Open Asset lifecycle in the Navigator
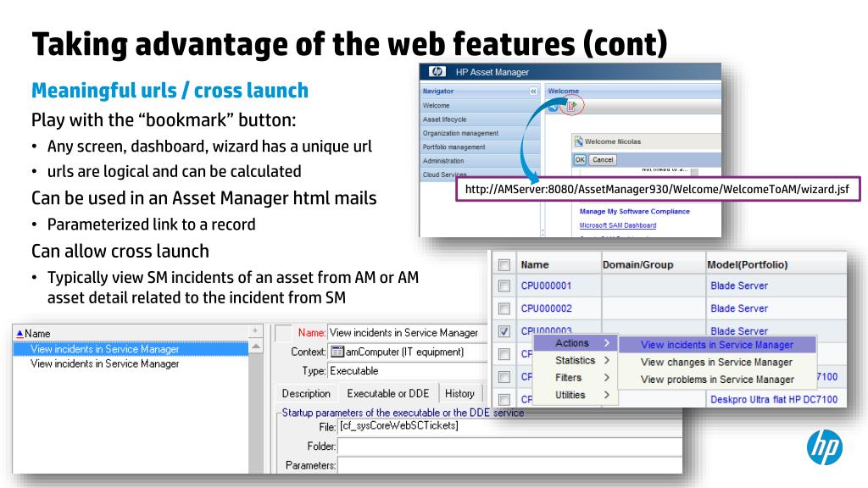868x488 pixels. [x=444, y=119]
